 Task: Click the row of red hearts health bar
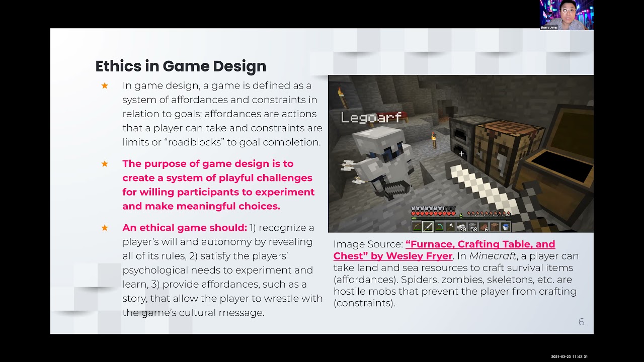[x=433, y=214]
